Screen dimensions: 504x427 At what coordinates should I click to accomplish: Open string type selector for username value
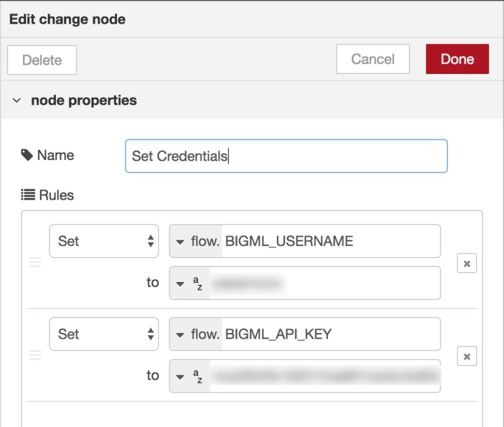point(189,283)
